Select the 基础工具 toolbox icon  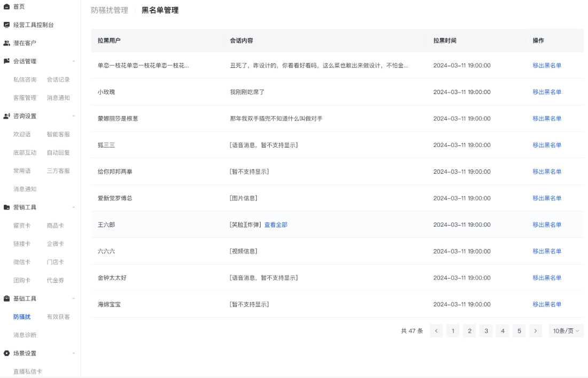click(7, 299)
